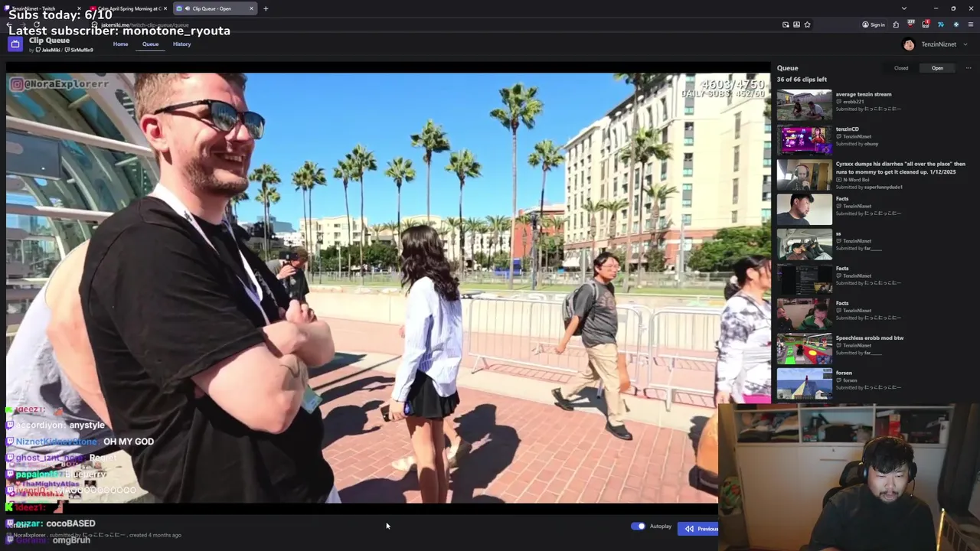Go to the Home tab
The width and height of the screenshot is (980, 551).
[x=120, y=44]
